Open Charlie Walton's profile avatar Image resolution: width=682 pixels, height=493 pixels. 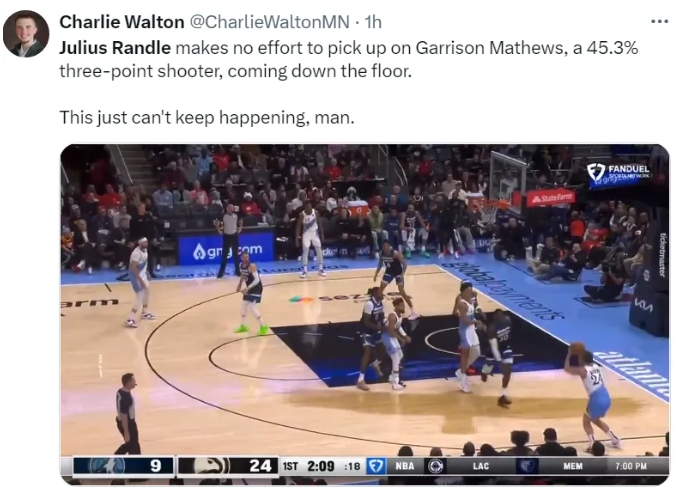26,34
